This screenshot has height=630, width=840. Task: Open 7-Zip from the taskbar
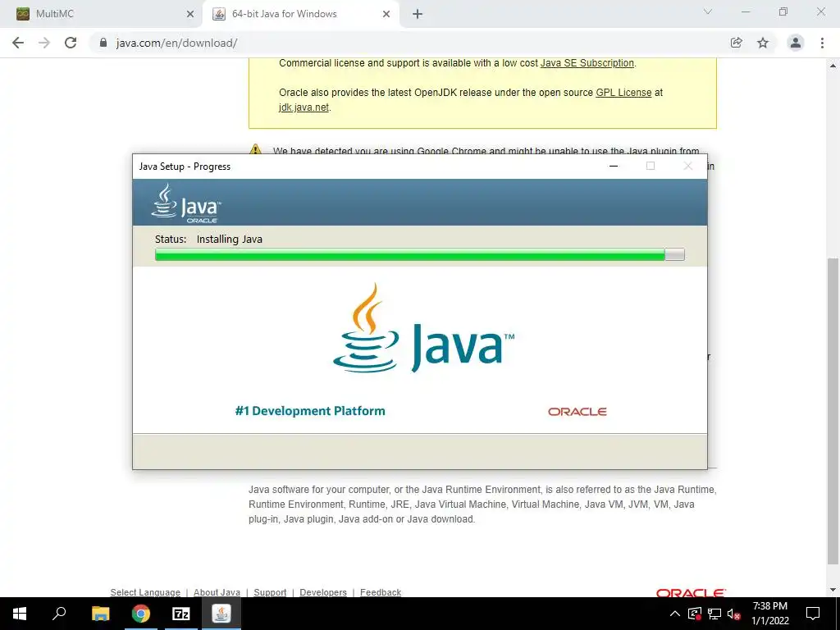click(x=181, y=614)
